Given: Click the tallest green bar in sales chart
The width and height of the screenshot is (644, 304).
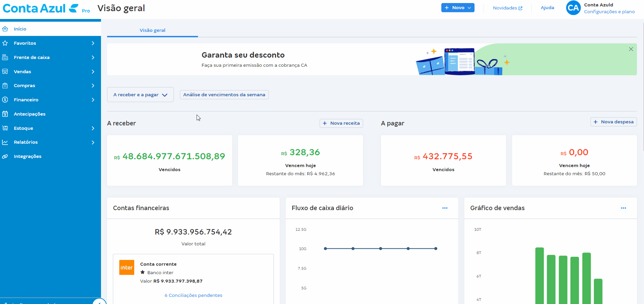Looking at the screenshot, I should coord(540,276).
